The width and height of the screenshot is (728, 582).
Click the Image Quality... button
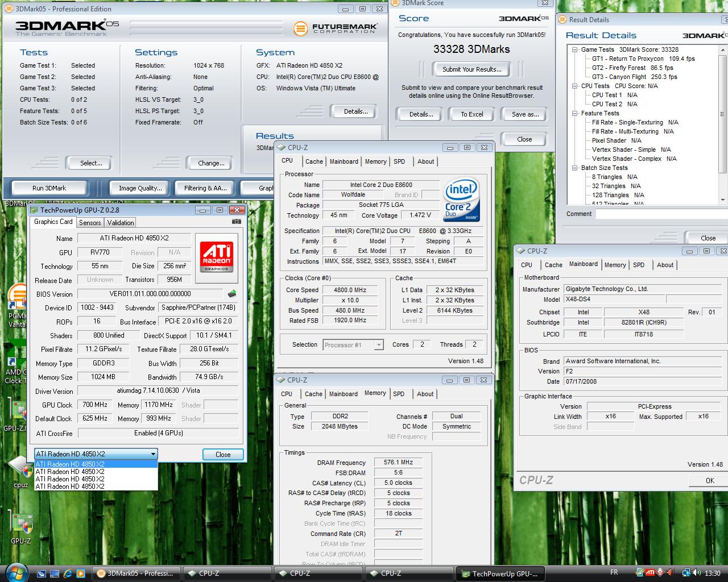140,188
